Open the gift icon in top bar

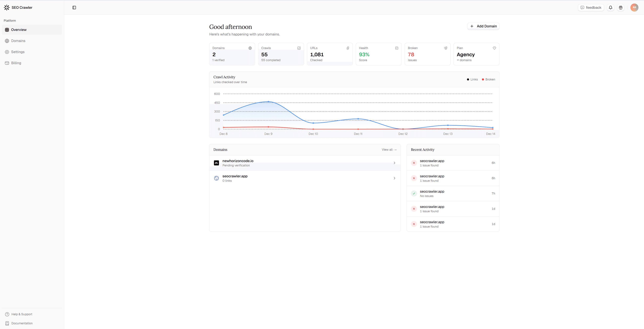[621, 8]
